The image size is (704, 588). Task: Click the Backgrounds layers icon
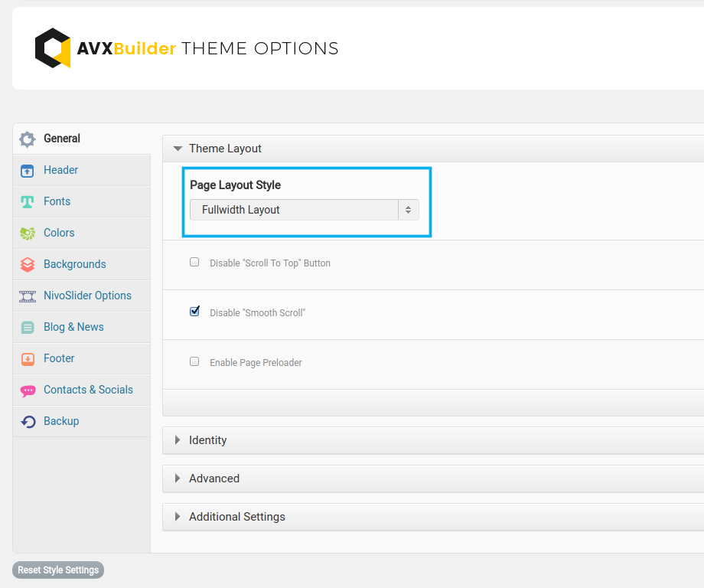[x=28, y=265]
